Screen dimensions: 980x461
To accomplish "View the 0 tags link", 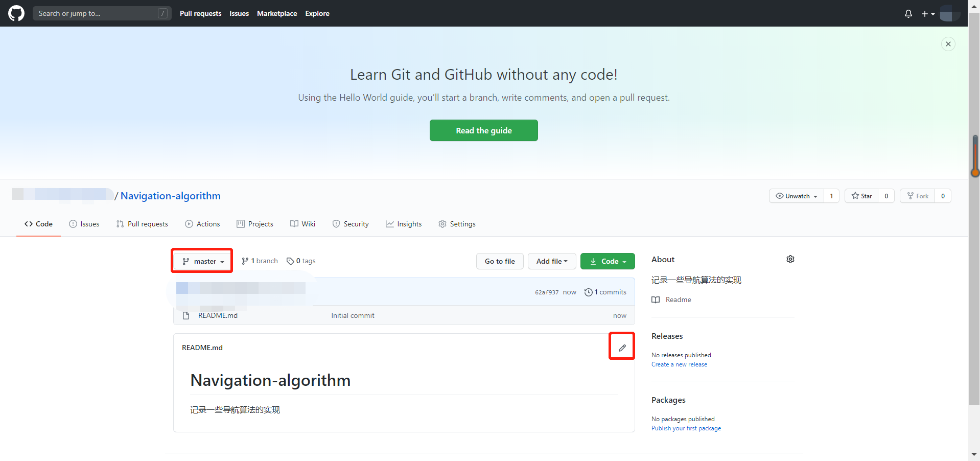I will point(301,261).
